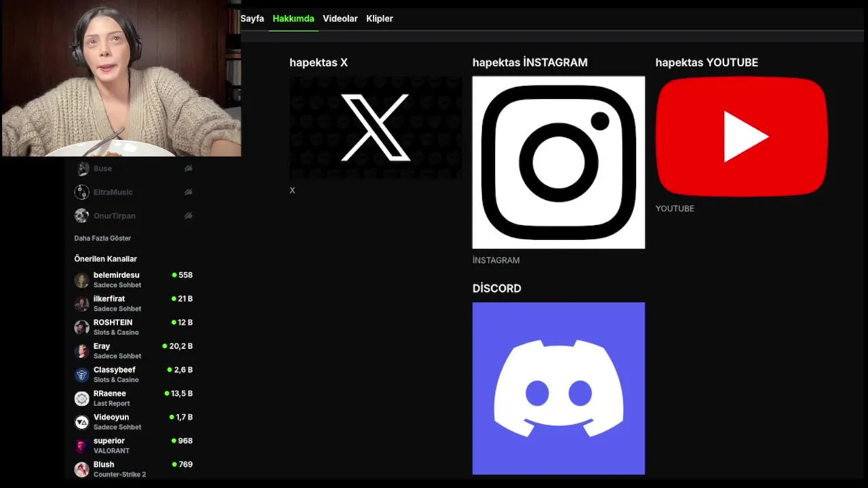The width and height of the screenshot is (868, 488).
Task: Go to belemirdesu channel name
Action: [116, 275]
